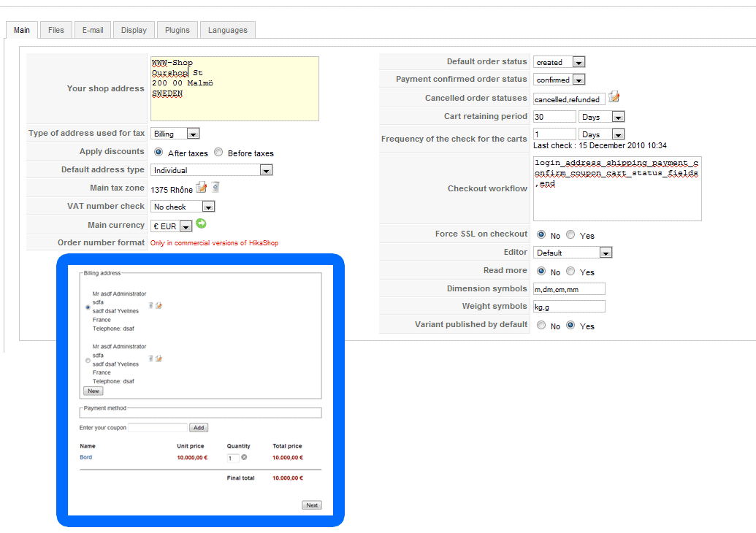Open the Main tax zone edit icon
This screenshot has width=756, height=533.
(x=201, y=188)
